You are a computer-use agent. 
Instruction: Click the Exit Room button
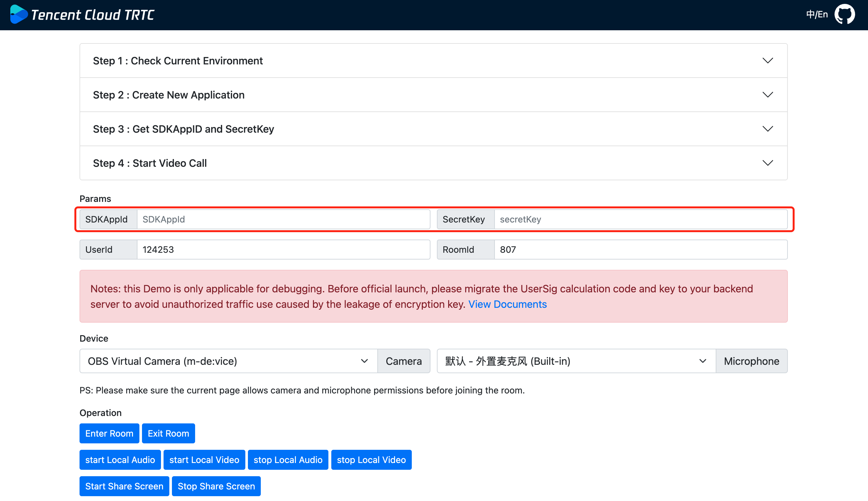click(169, 433)
